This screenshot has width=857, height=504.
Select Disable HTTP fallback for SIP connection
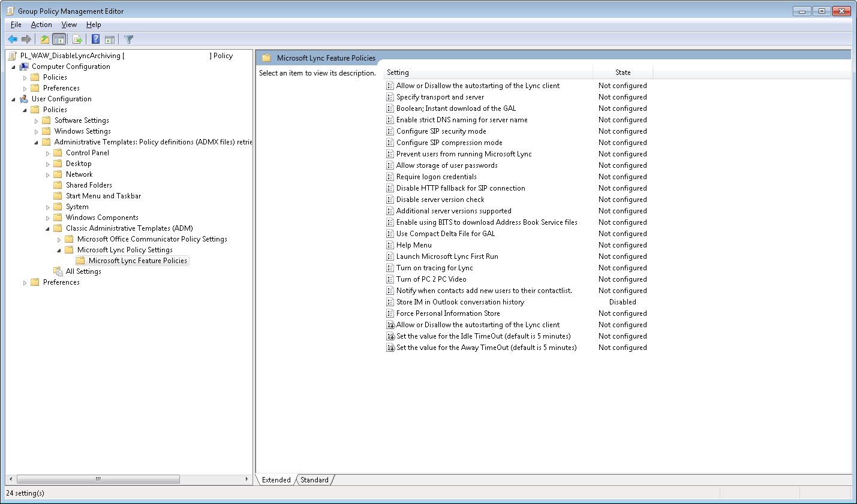(x=461, y=188)
